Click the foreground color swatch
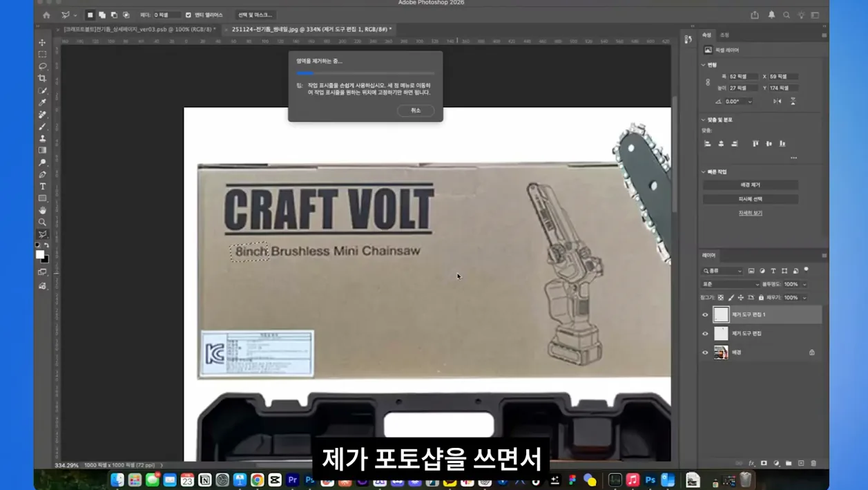The image size is (868, 490). pos(40,255)
